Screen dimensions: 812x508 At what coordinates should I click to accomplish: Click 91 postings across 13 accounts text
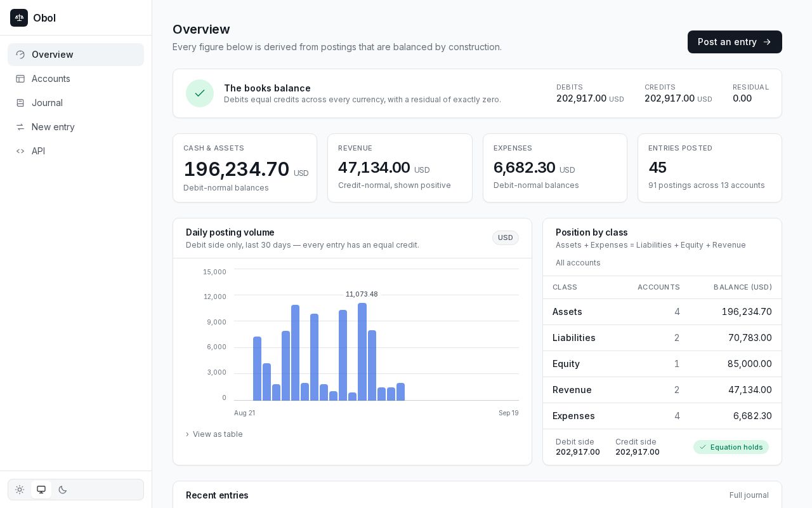(x=707, y=185)
